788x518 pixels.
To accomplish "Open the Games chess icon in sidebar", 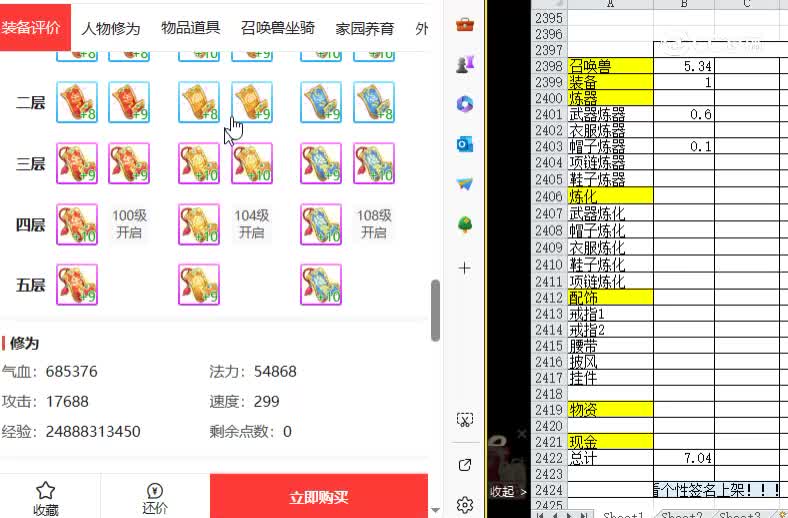I will (x=465, y=64).
